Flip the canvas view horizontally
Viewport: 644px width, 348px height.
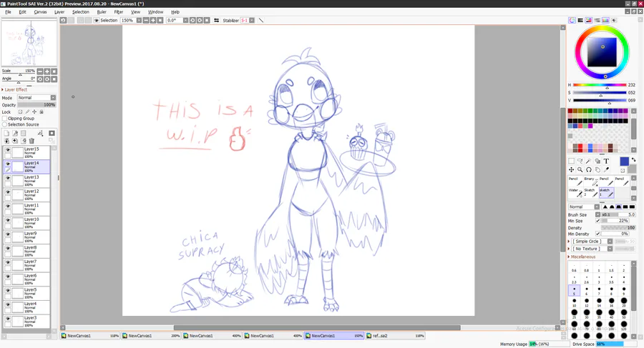click(x=216, y=20)
